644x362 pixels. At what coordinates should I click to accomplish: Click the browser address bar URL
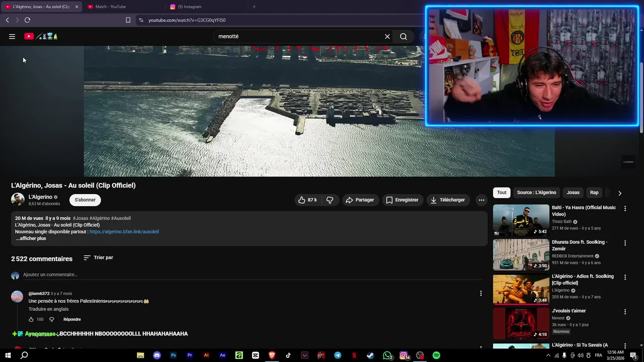pyautogui.click(x=187, y=20)
